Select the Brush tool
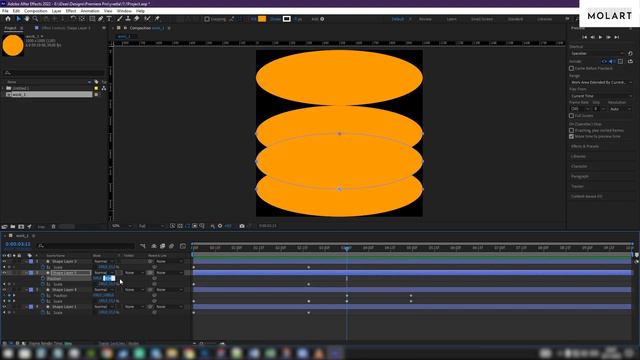The width and height of the screenshot is (640, 360). [x=120, y=19]
